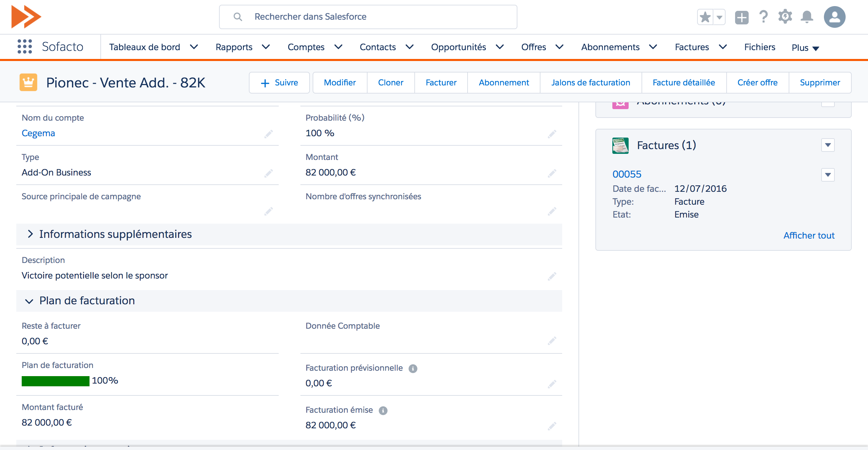This screenshot has height=450, width=868.
Task: Open the user profile avatar
Action: click(835, 17)
